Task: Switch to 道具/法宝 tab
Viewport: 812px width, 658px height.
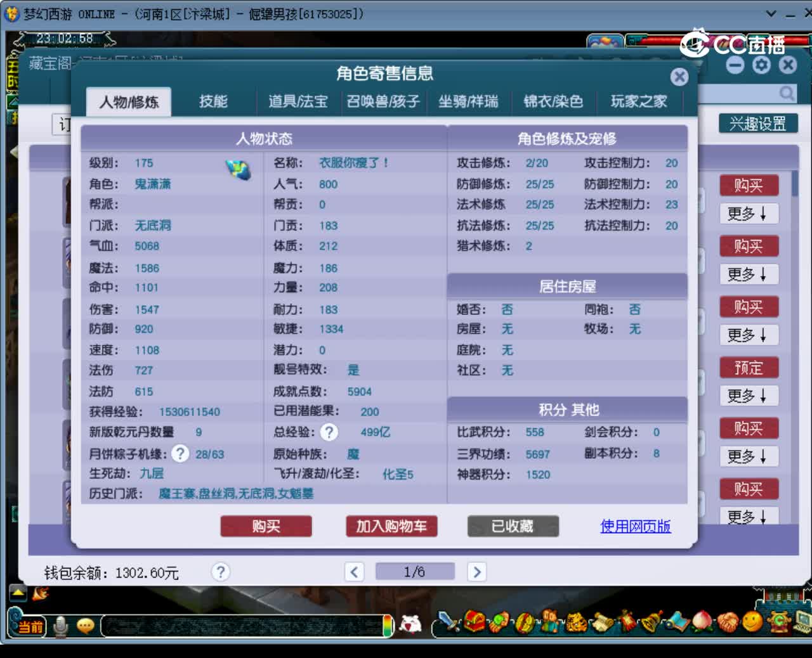Action: click(x=298, y=101)
